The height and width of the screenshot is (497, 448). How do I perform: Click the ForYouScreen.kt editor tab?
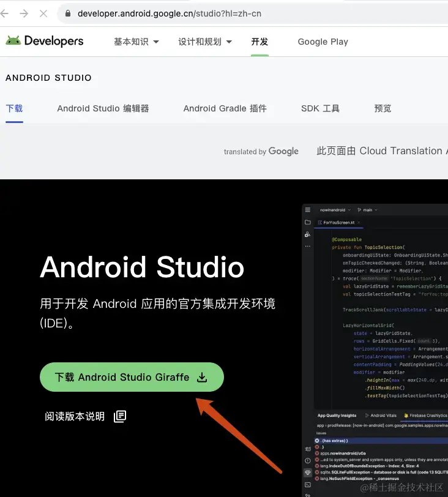click(x=339, y=223)
